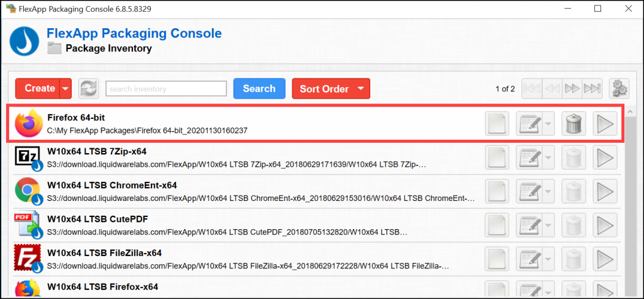
Task: Click the Create button
Action: [38, 89]
